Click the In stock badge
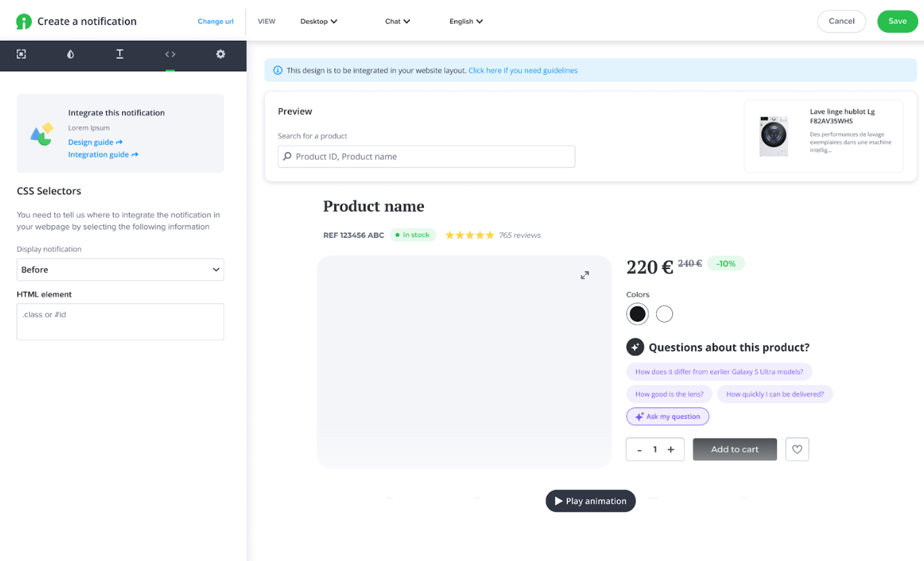The image size is (924, 561). coord(413,235)
